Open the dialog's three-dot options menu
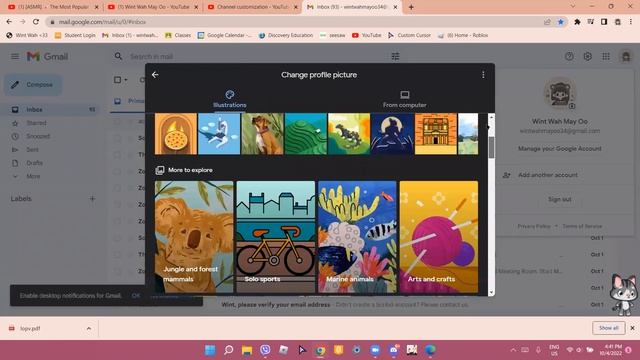The image size is (640, 360). (483, 75)
